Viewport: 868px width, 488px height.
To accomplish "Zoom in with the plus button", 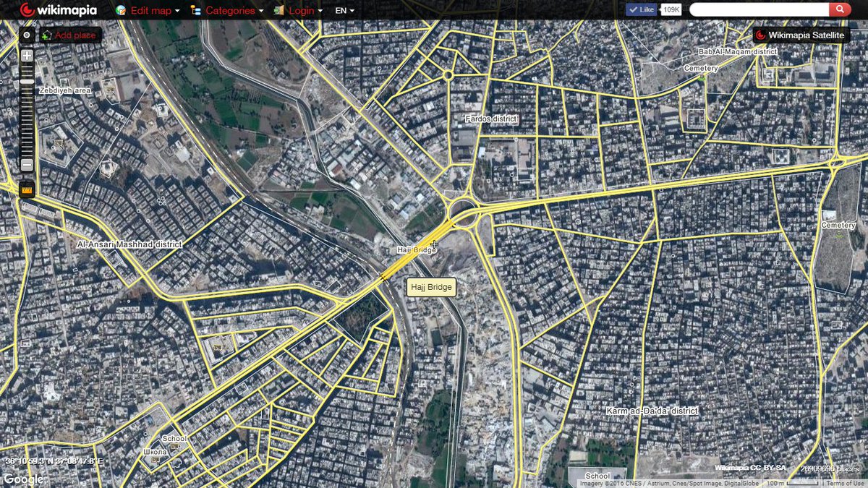I will 27,56.
